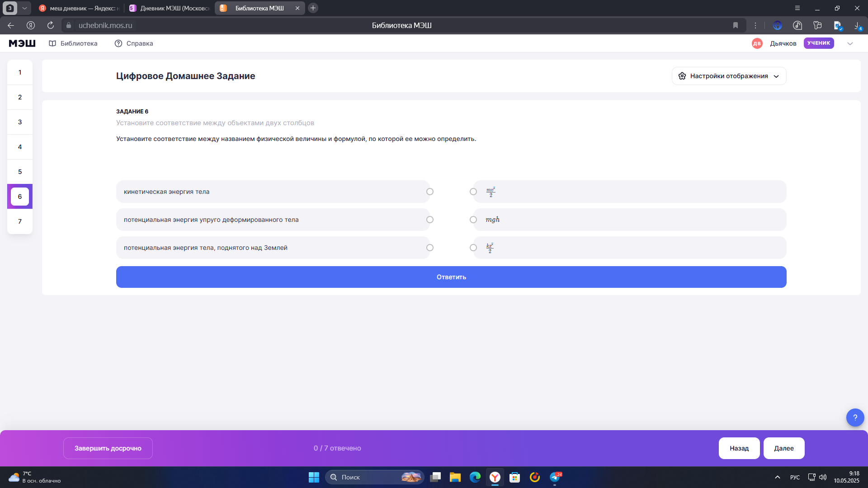
Task: Open the tab group dropdown arrow
Action: 24,8
